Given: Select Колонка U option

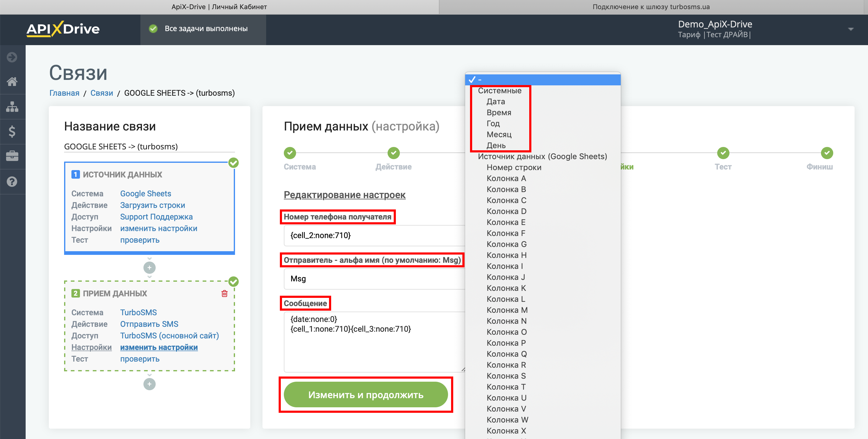Looking at the screenshot, I should 543,398.
